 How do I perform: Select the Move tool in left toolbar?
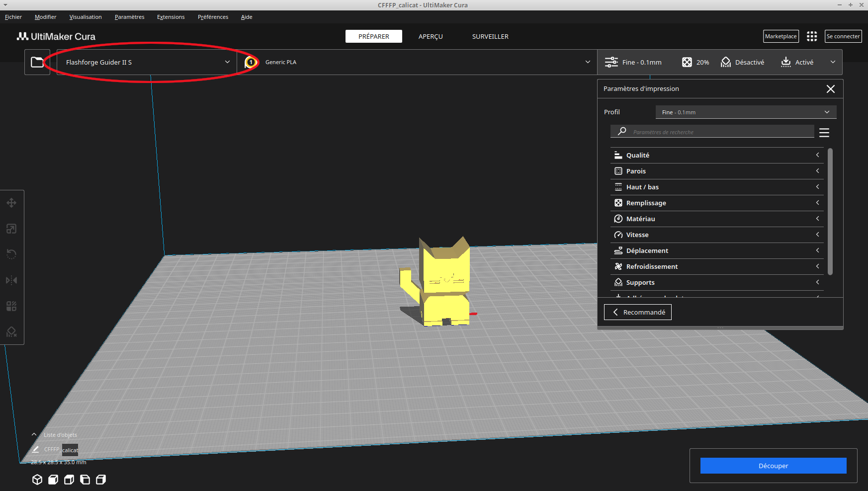11,203
